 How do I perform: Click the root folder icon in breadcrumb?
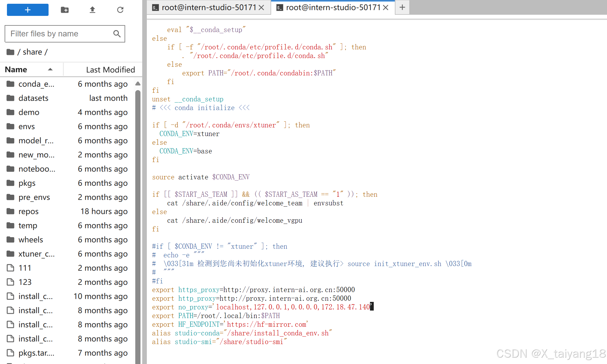click(10, 52)
